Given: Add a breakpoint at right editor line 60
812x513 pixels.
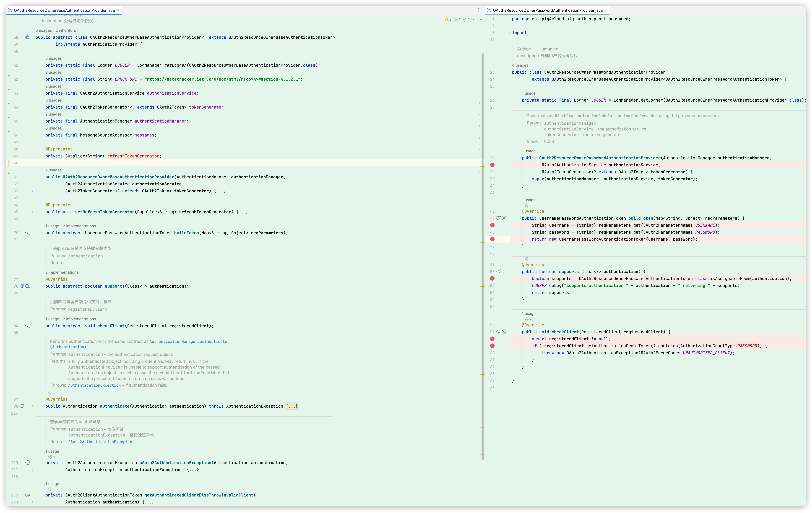Looking at the screenshot, I should tap(492, 353).
